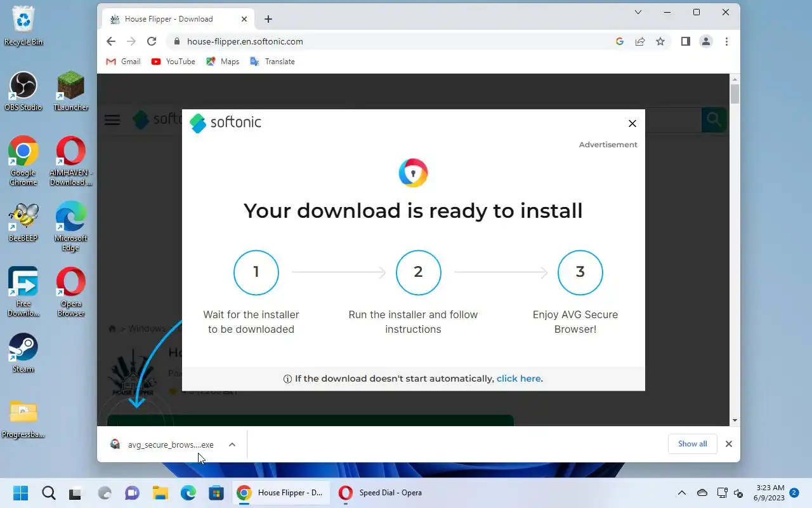Open TLauncher desktop shortcut
Viewport: 812px width, 508px height.
71,91
